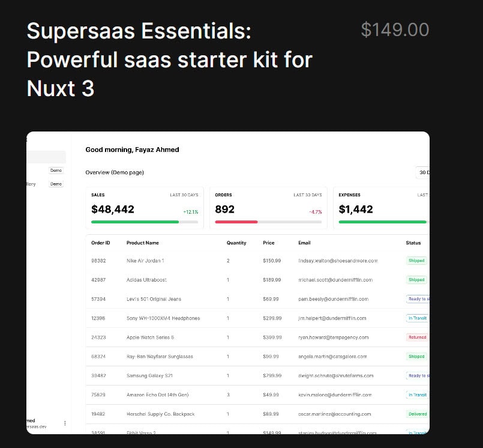Click the $149.00 price text
483x448 pixels.
coord(395,30)
